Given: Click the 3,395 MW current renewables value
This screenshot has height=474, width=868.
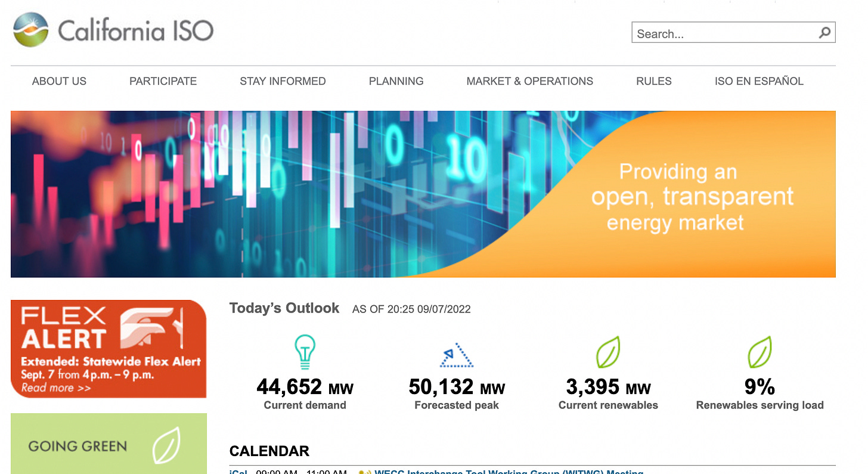Looking at the screenshot, I should [x=608, y=388].
